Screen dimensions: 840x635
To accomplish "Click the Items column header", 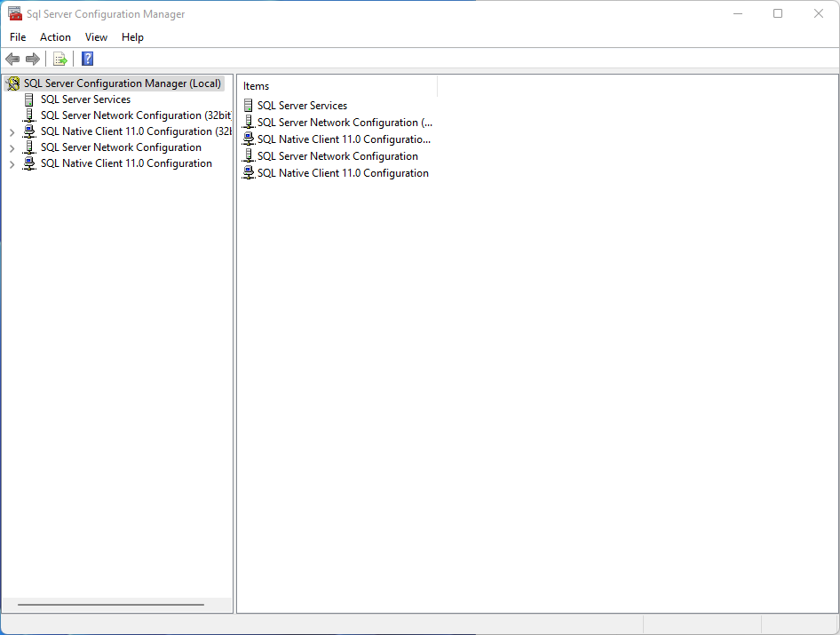I will pyautogui.click(x=337, y=86).
